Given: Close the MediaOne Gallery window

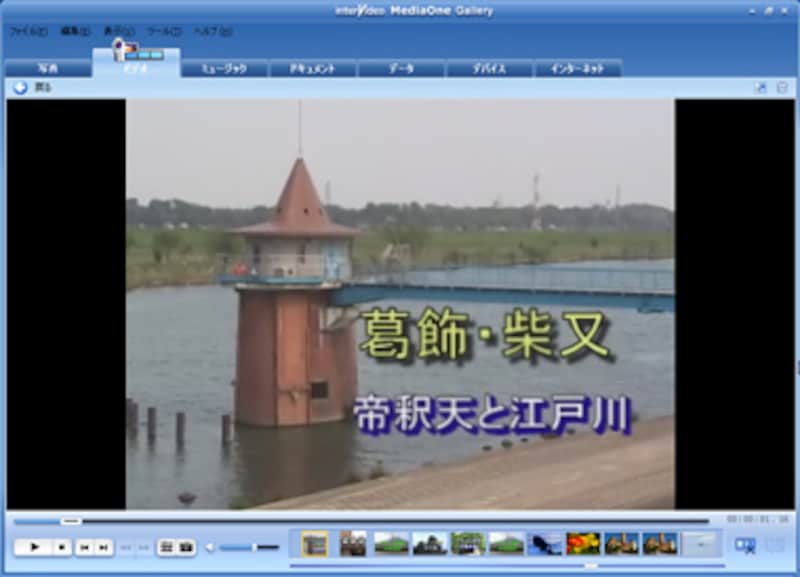Looking at the screenshot, I should pos(784,11).
